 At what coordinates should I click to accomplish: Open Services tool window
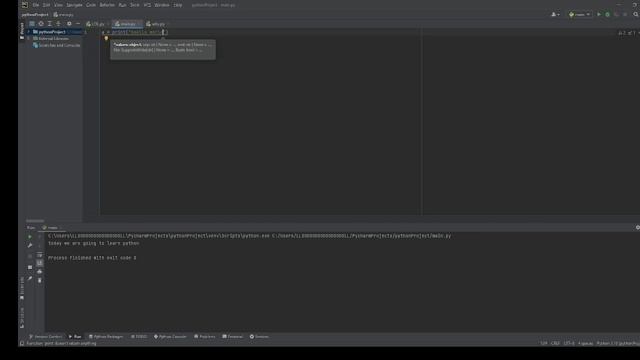259,336
